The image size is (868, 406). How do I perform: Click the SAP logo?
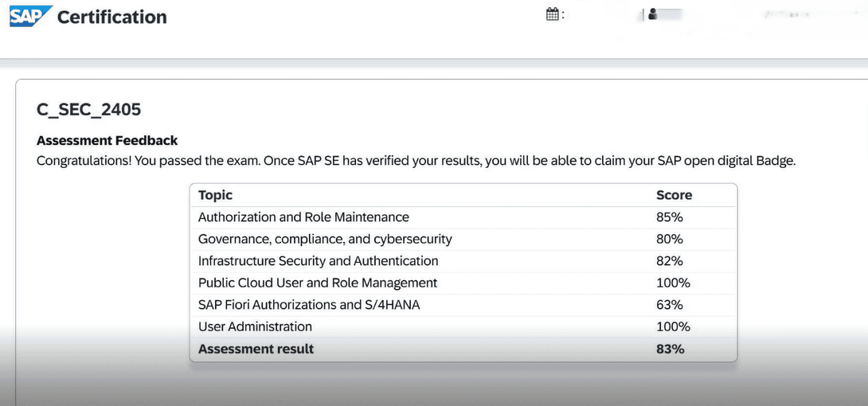pyautogui.click(x=30, y=16)
